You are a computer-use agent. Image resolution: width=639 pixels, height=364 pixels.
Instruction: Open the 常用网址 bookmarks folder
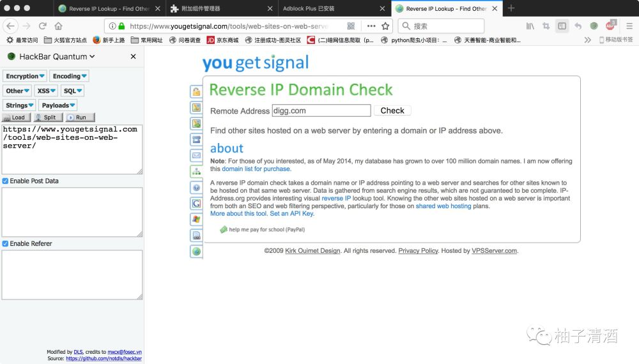[x=147, y=40]
